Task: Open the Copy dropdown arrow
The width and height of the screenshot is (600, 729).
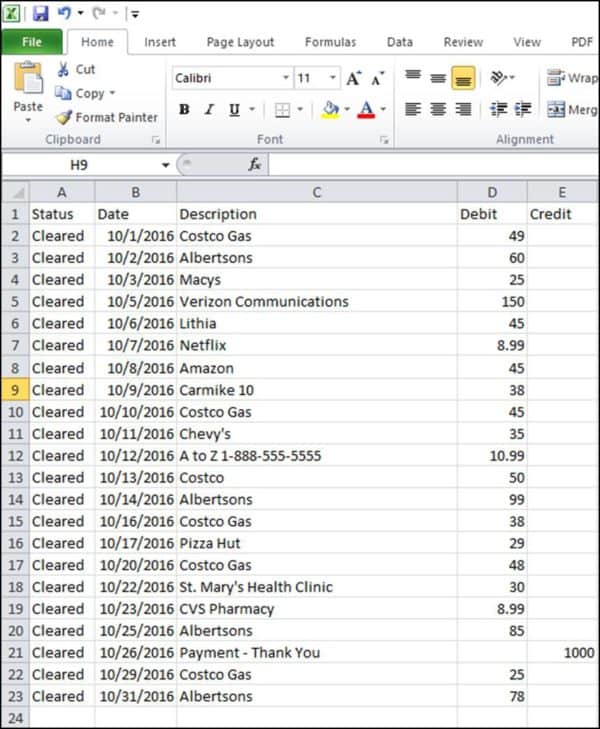Action: tap(112, 93)
